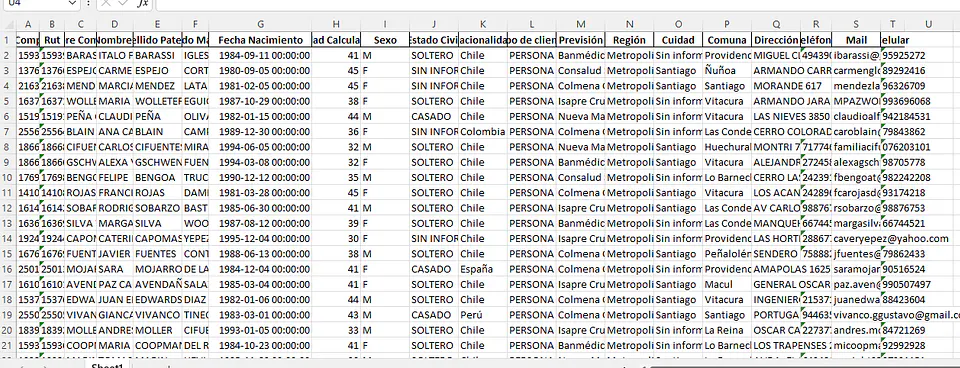Select the cell containing 'Peñalolén'
The height and width of the screenshot is (368, 960).
[x=727, y=254]
